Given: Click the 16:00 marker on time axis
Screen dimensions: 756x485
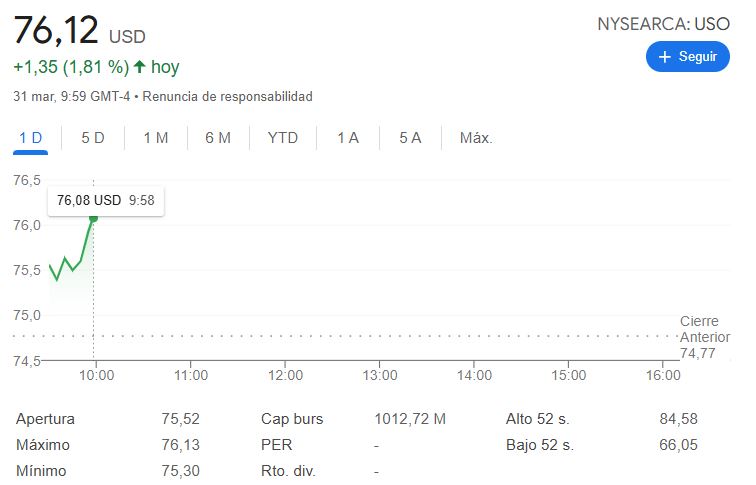Looking at the screenshot, I should [x=663, y=375].
